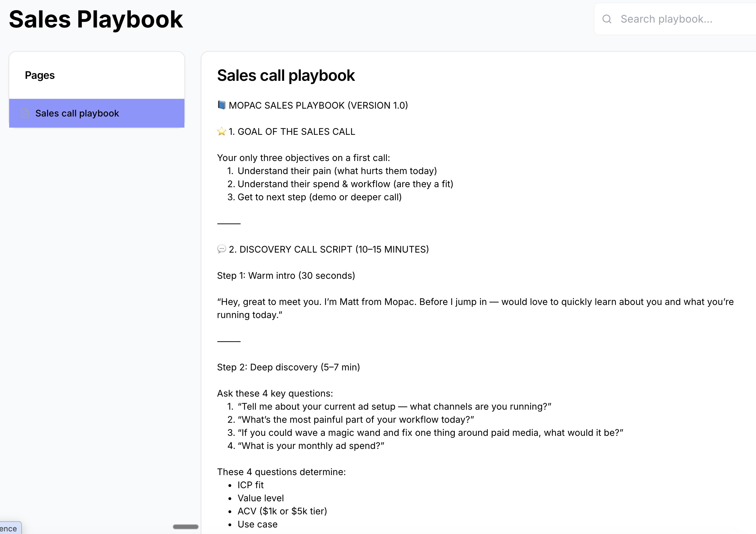This screenshot has height=534, width=756.
Task: Click the 'Step 2: Deep discovery' line
Action: tap(288, 367)
